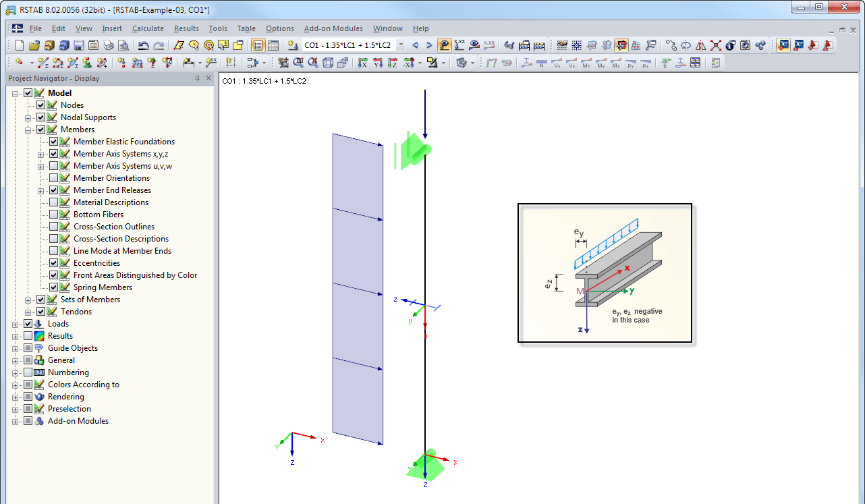The height and width of the screenshot is (504, 865).
Task: Open the load case CO1 combo box dropdown
Action: click(x=401, y=45)
